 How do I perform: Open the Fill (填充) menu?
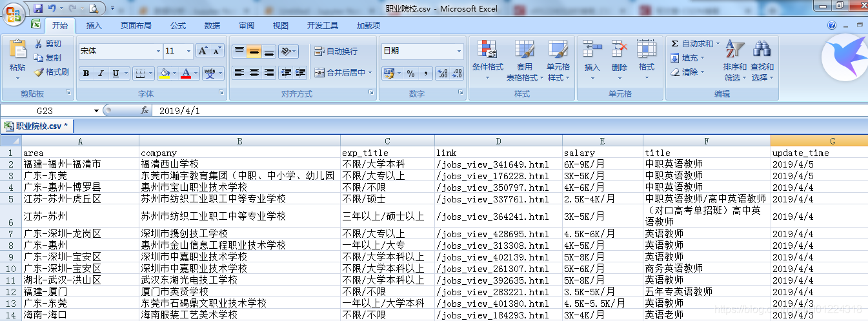(x=687, y=57)
